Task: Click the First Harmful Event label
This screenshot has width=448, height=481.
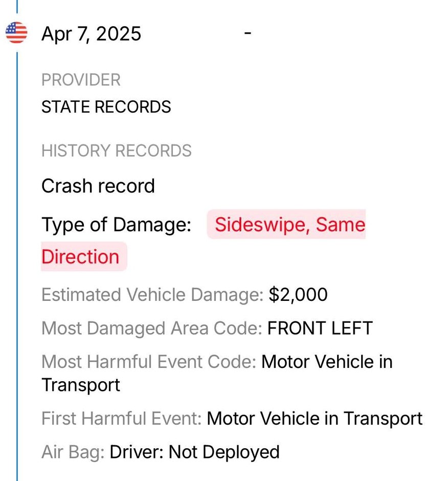Action: [121, 419]
